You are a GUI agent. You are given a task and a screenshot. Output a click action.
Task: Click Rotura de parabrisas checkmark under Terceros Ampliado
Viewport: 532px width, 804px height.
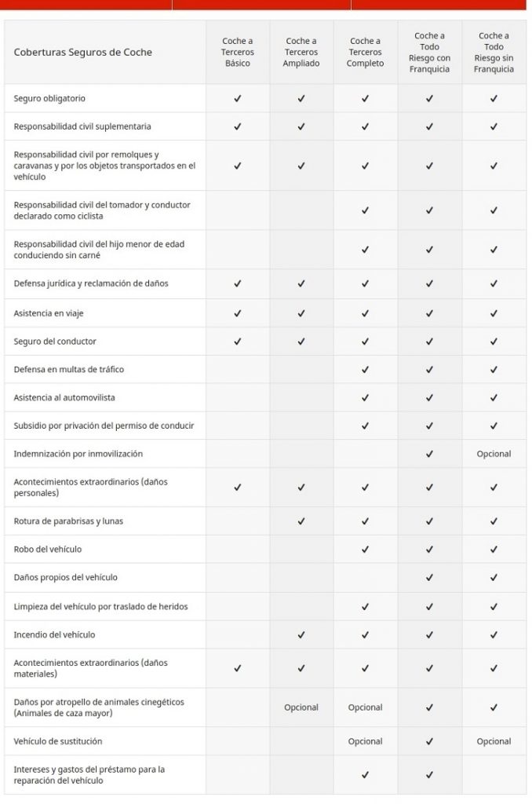click(301, 521)
